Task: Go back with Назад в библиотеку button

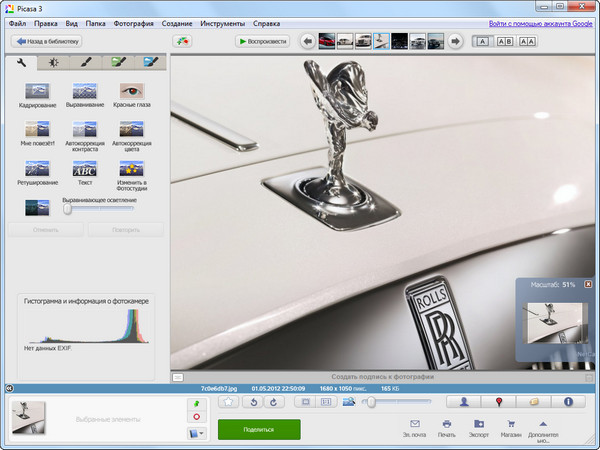Action: click(x=45, y=42)
